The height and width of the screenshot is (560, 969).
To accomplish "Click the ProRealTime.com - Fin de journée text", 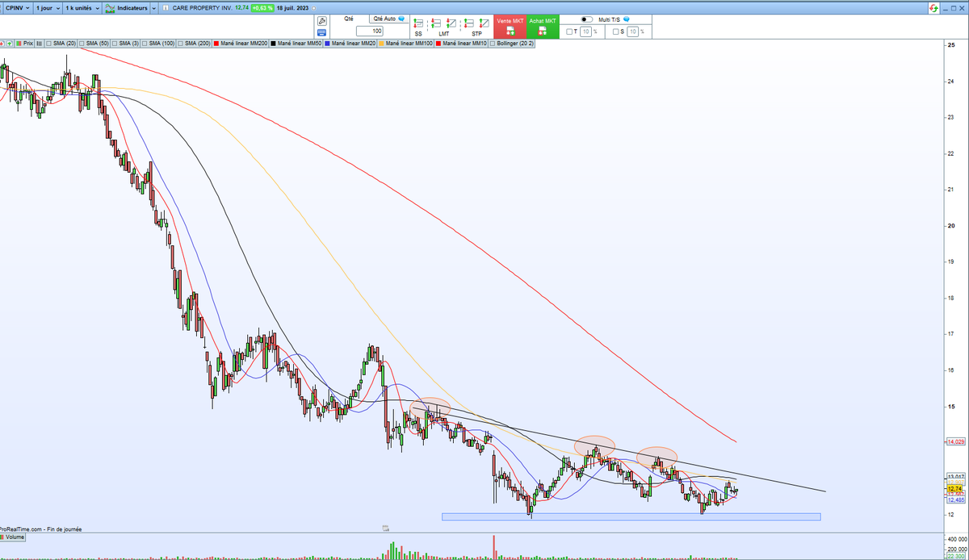I will click(40, 529).
